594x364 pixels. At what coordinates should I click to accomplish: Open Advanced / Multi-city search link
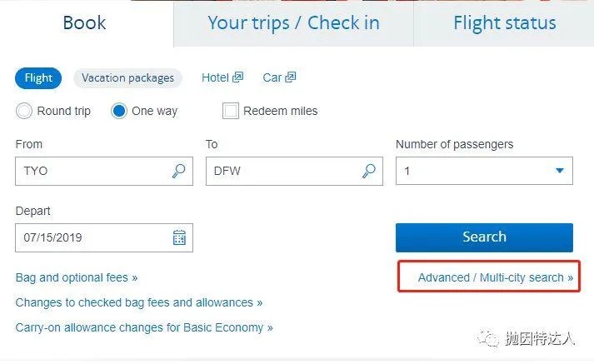point(495,277)
